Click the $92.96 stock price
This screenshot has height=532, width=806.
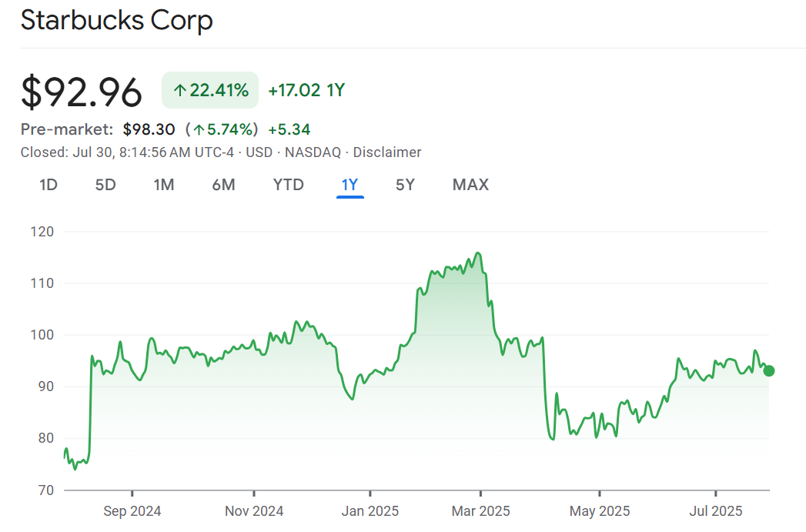pyautogui.click(x=82, y=92)
